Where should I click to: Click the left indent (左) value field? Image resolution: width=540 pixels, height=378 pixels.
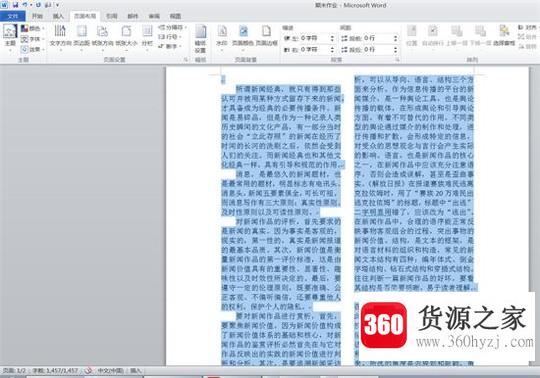[314, 38]
